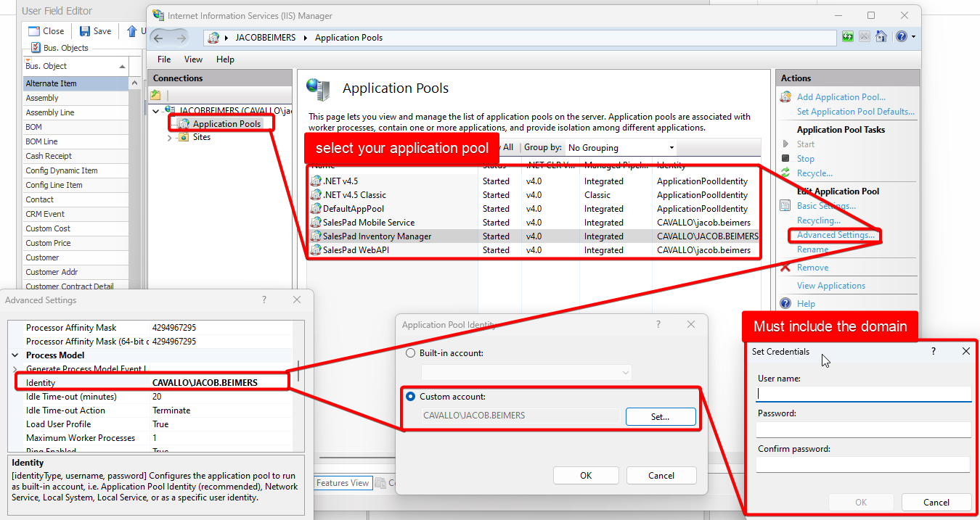Screen dimensions: 980x520
Task: Click the Basic Settings icon in Actions
Action: coord(785,206)
